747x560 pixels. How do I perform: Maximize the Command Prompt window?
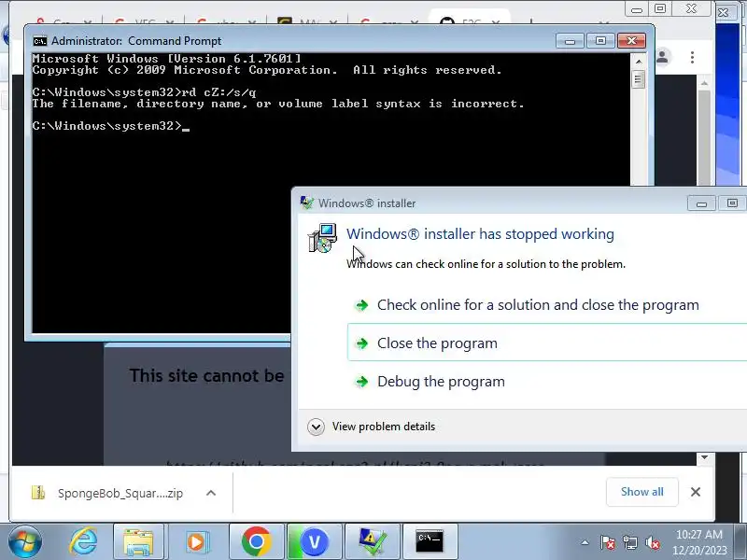600,41
